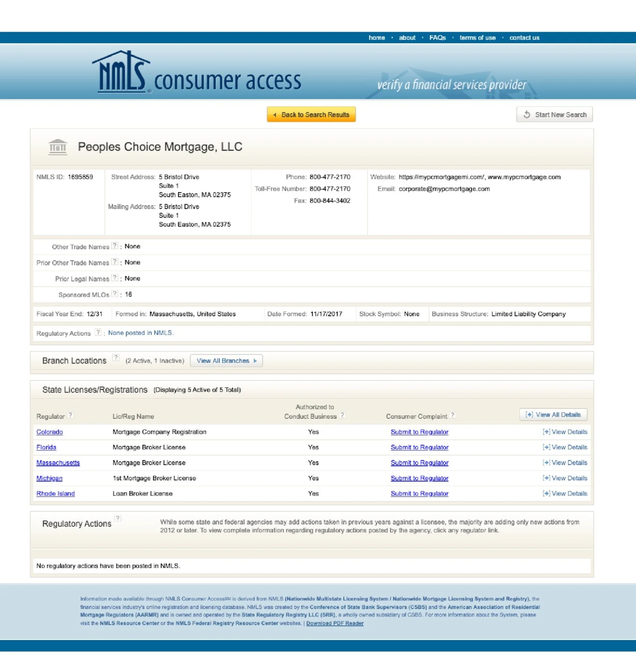The image size is (636, 672).
Task: Open help icon next to Branch Locations
Action: pyautogui.click(x=116, y=358)
